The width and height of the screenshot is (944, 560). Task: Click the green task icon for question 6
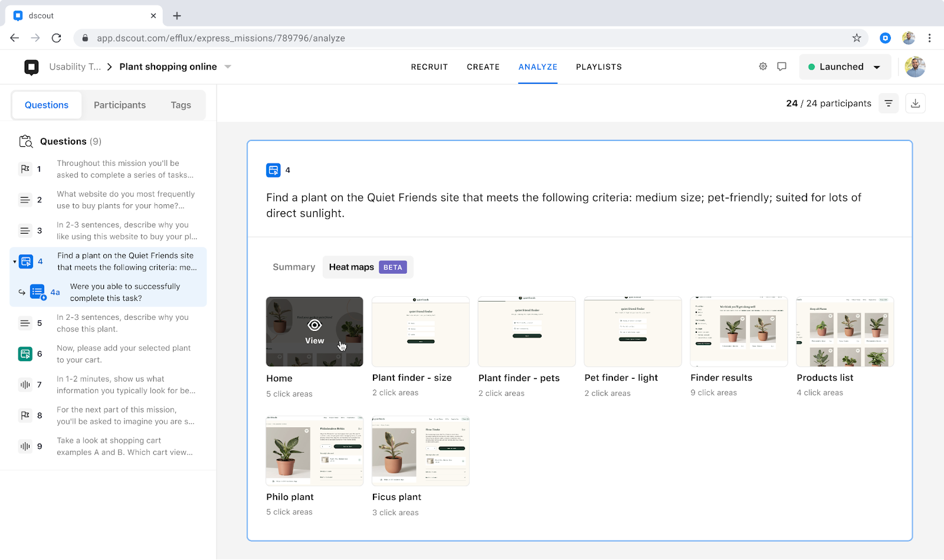pos(25,354)
